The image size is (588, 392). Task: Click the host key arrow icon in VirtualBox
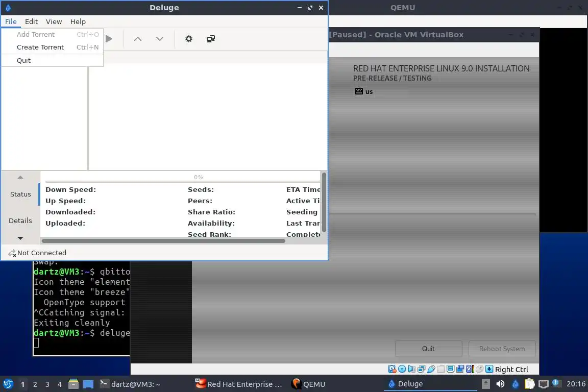[489, 369]
